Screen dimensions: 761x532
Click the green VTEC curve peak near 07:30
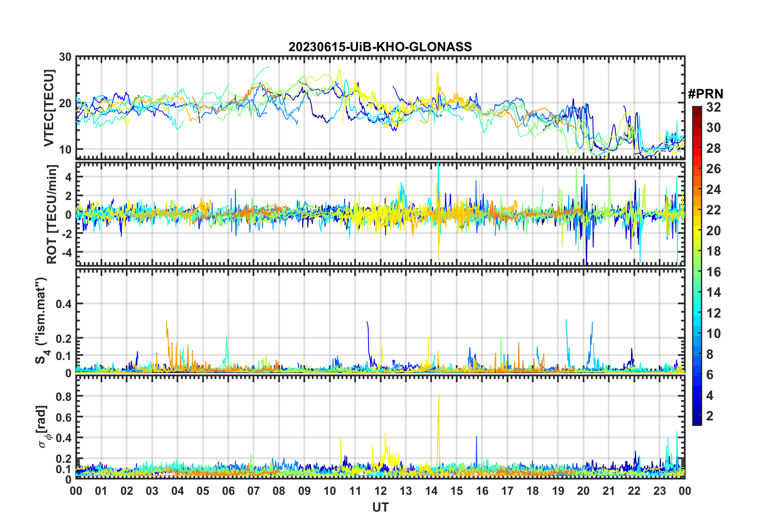268,67
